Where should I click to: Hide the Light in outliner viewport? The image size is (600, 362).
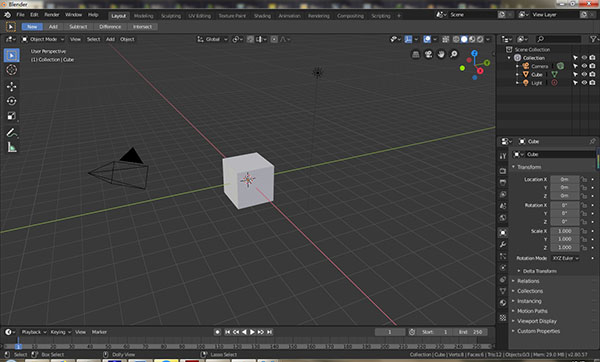(584, 83)
